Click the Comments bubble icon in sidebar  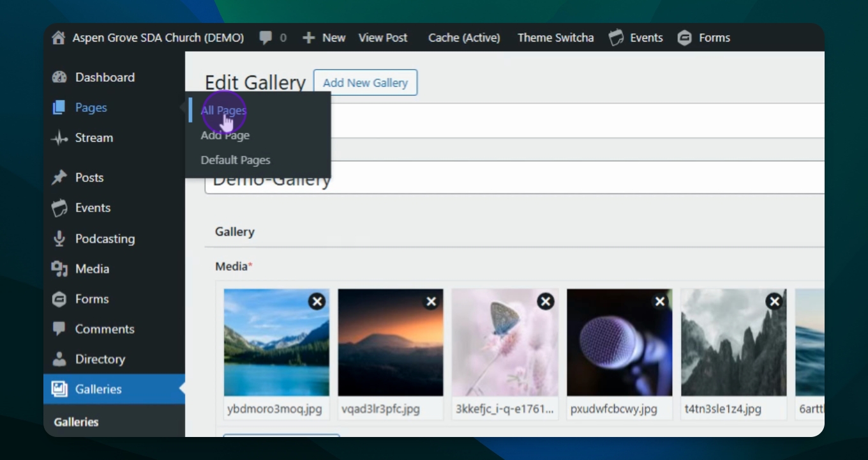[59, 329]
